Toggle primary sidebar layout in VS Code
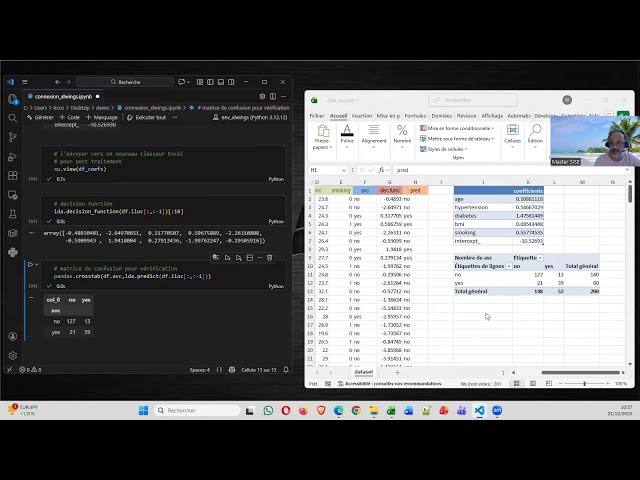640x480 pixels. pyautogui.click(x=210, y=82)
